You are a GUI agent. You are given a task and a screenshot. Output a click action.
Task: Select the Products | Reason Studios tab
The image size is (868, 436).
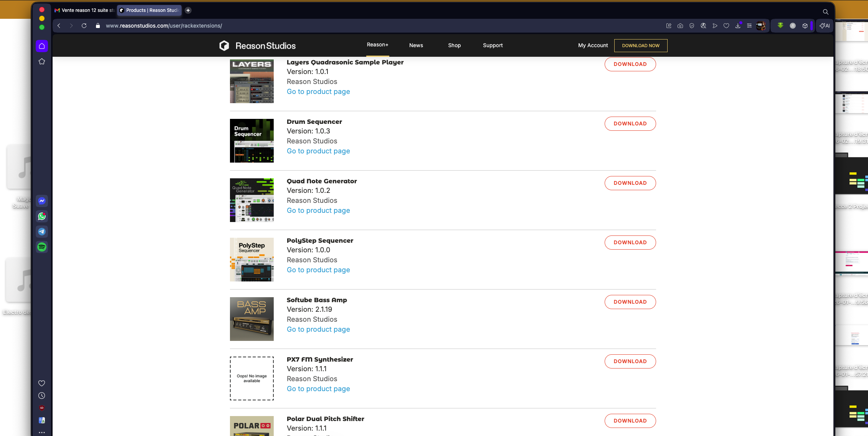pyautogui.click(x=149, y=10)
